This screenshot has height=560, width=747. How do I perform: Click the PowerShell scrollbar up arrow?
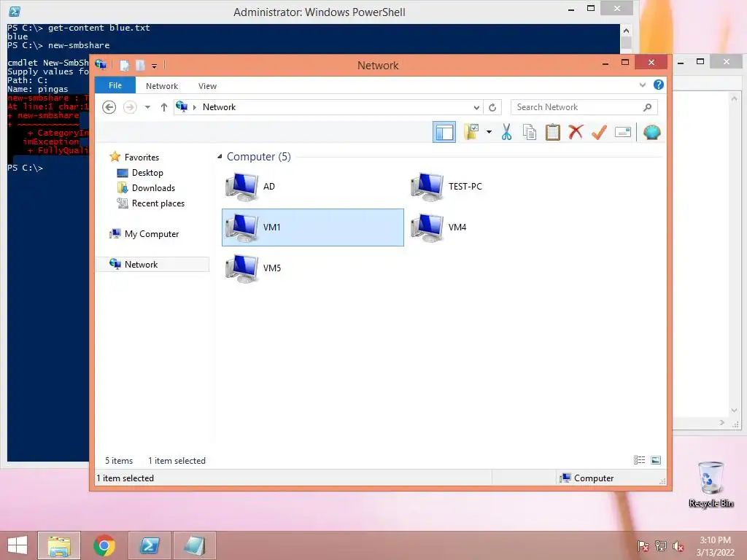626,31
